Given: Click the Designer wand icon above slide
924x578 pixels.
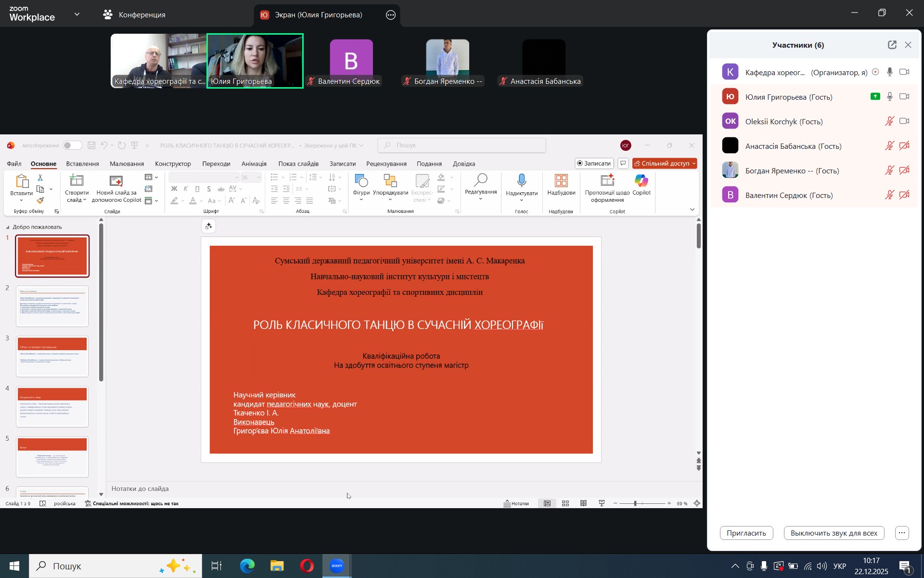Looking at the screenshot, I should point(208,226).
